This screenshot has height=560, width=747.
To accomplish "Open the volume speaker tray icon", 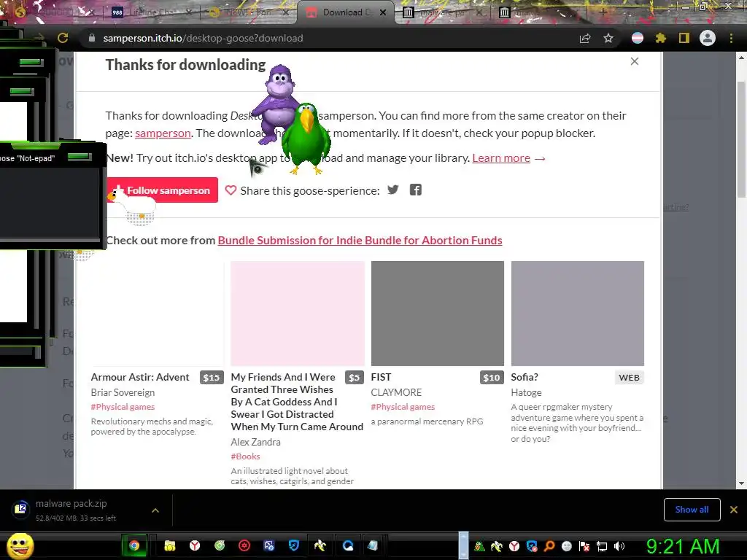I will pos(619,546).
